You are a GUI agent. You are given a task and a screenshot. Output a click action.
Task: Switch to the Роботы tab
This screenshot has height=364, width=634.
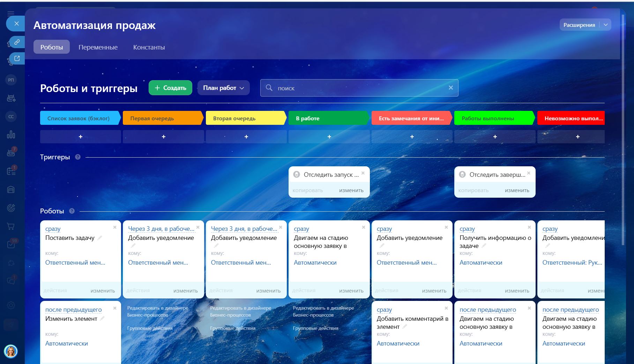tap(52, 47)
